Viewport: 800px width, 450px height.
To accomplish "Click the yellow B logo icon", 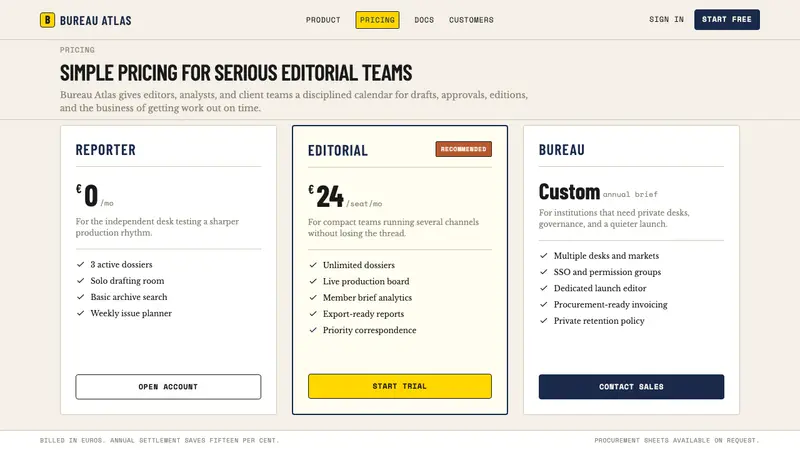I will tap(47, 20).
